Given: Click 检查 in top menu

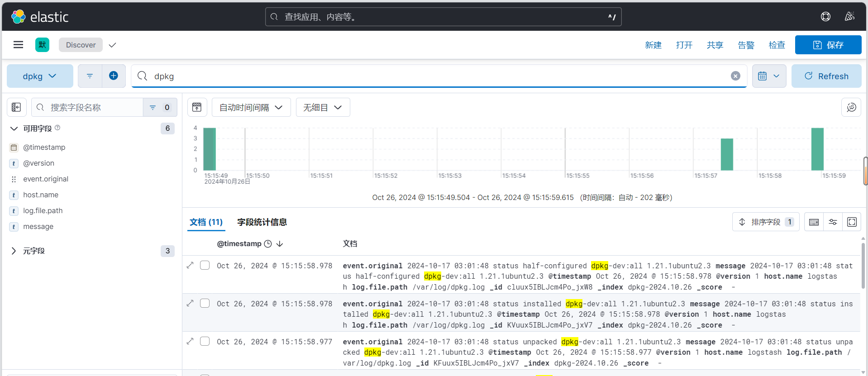Looking at the screenshot, I should 777,45.
